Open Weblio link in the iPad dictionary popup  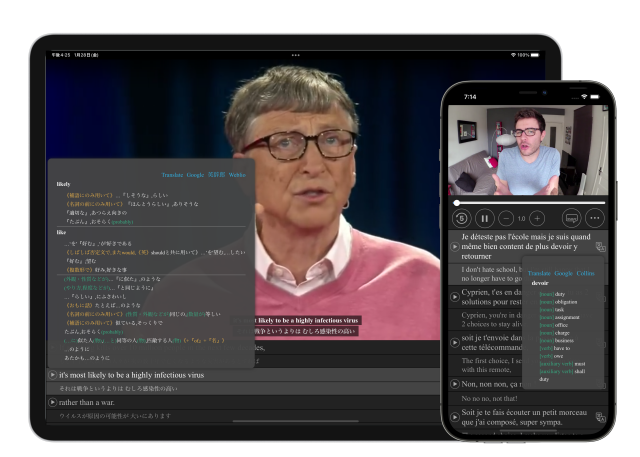pos(237,175)
